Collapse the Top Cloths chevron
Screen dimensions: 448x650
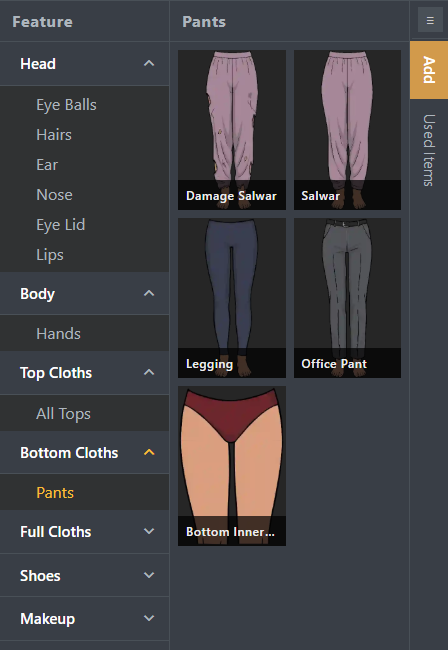(149, 372)
